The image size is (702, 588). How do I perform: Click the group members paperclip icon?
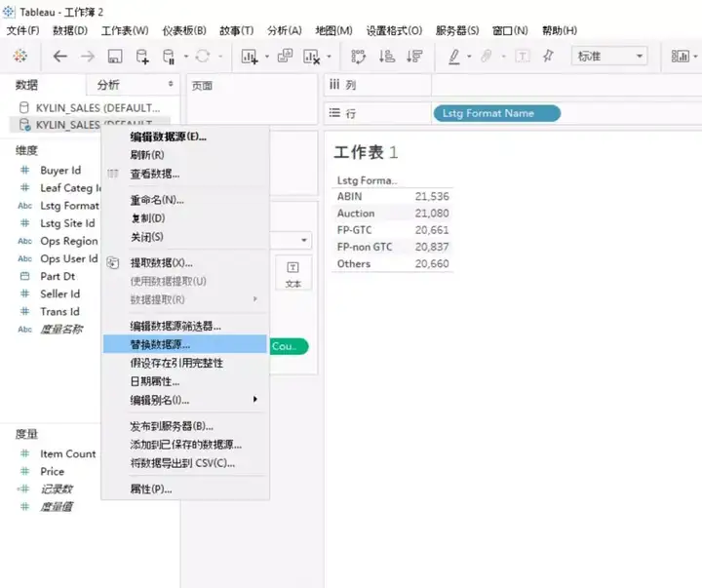pyautogui.click(x=487, y=56)
